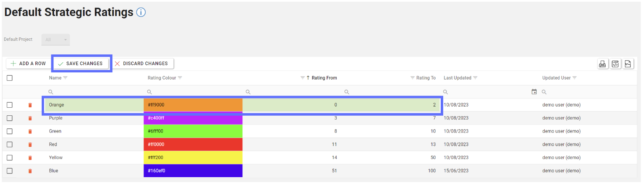Check the Purple row checkbox
The width and height of the screenshot is (644, 186).
(x=10, y=118)
